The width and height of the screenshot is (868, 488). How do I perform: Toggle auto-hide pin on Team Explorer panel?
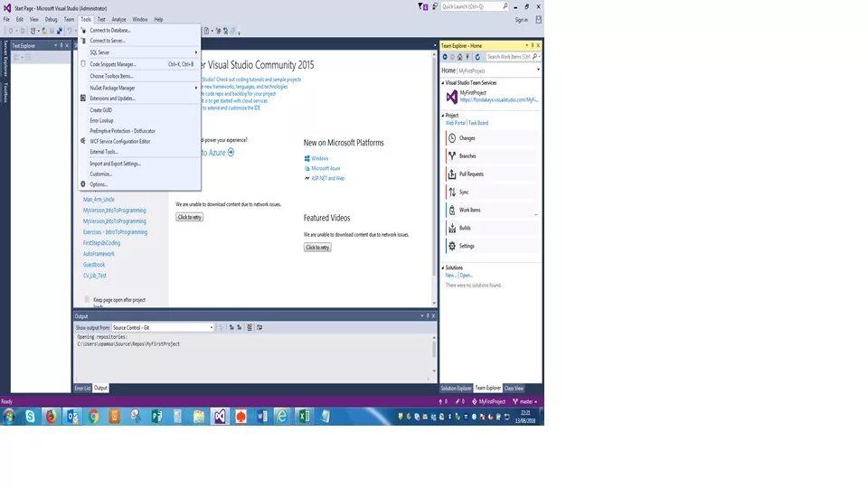tap(533, 45)
